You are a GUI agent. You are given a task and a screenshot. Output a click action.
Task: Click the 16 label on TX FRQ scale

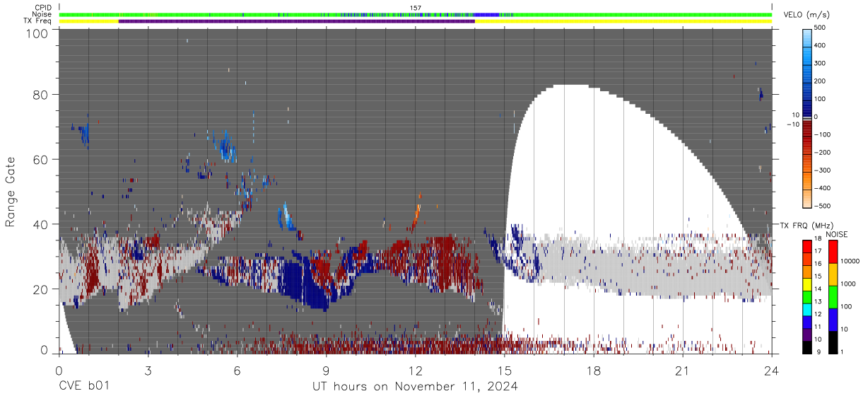[x=819, y=263]
